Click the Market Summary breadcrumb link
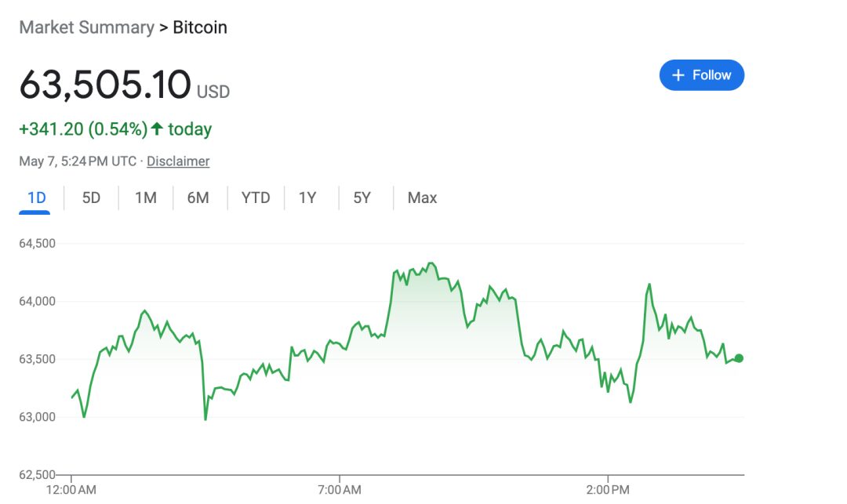Screen dimensions: 847x504 [x=86, y=27]
